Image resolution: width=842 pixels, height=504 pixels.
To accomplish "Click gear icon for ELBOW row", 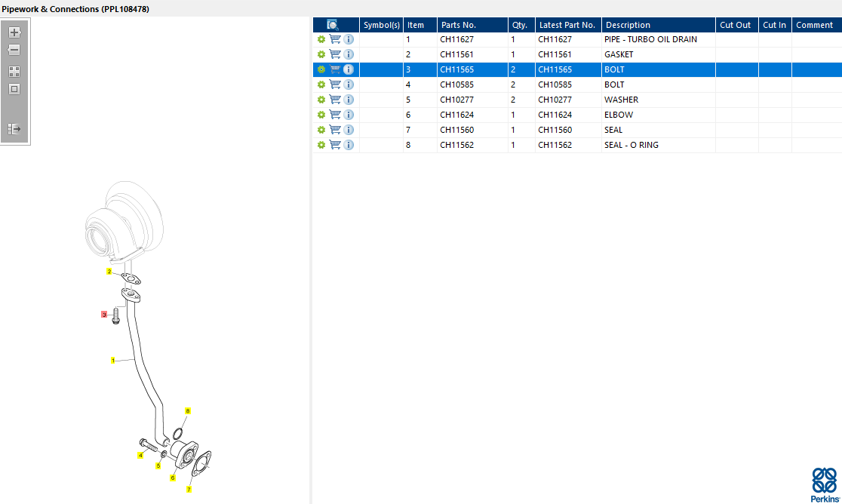I will click(321, 115).
